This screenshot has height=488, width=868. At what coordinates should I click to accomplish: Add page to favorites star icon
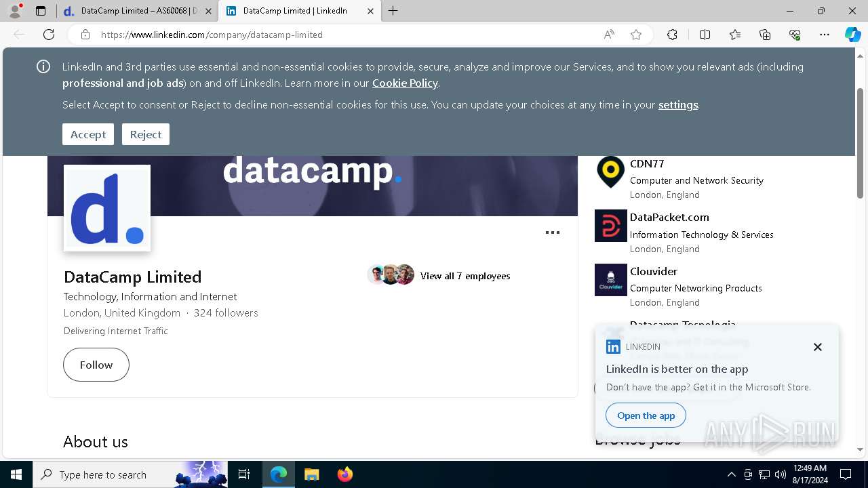pos(636,35)
